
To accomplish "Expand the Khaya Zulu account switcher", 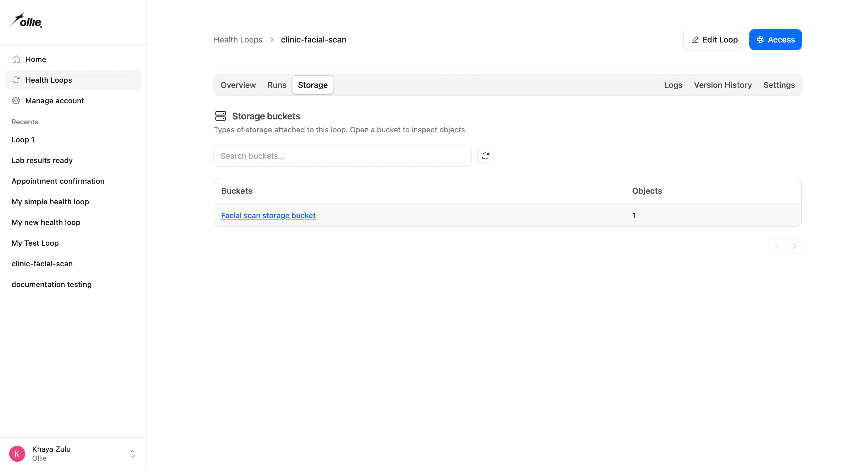I will click(x=133, y=454).
